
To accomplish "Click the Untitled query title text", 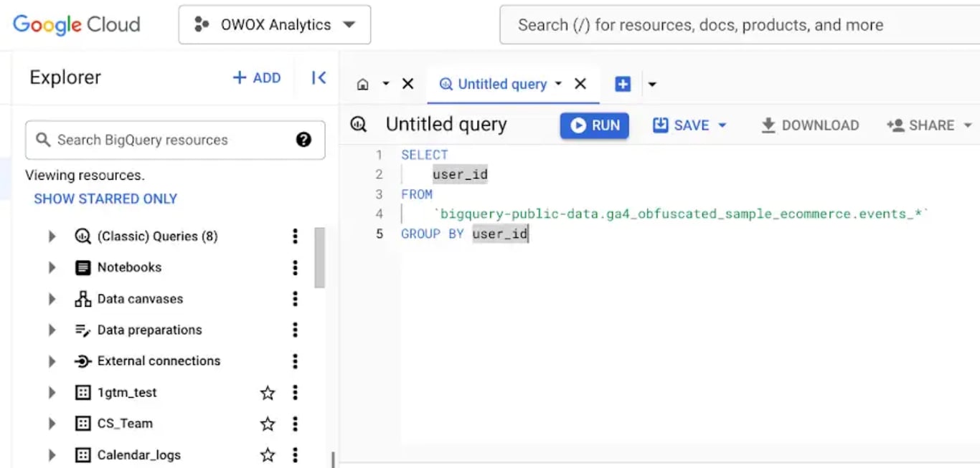I will 446,125.
